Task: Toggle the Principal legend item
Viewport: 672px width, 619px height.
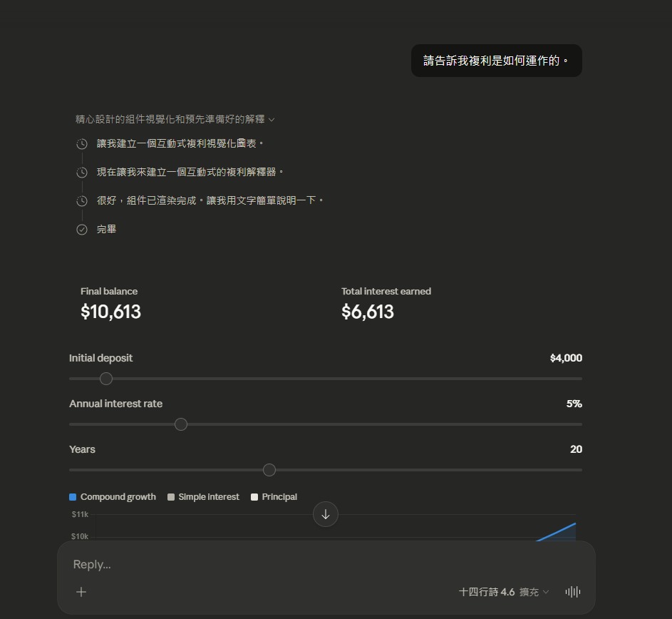Action: pyautogui.click(x=274, y=497)
